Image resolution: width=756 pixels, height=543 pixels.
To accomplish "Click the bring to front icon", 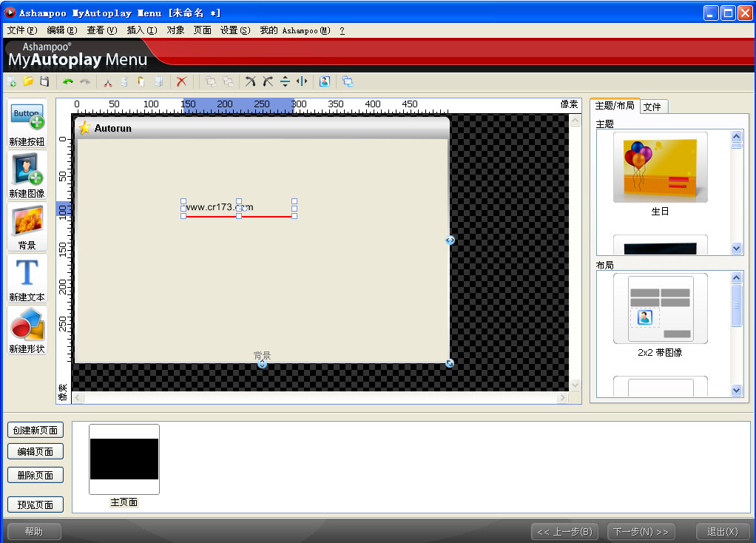I will [211, 81].
